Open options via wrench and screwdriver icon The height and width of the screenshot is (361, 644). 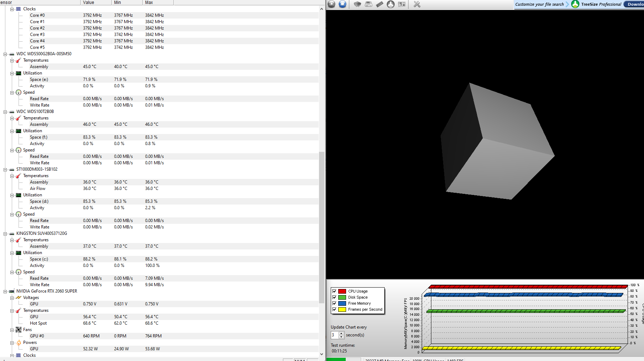417,4
